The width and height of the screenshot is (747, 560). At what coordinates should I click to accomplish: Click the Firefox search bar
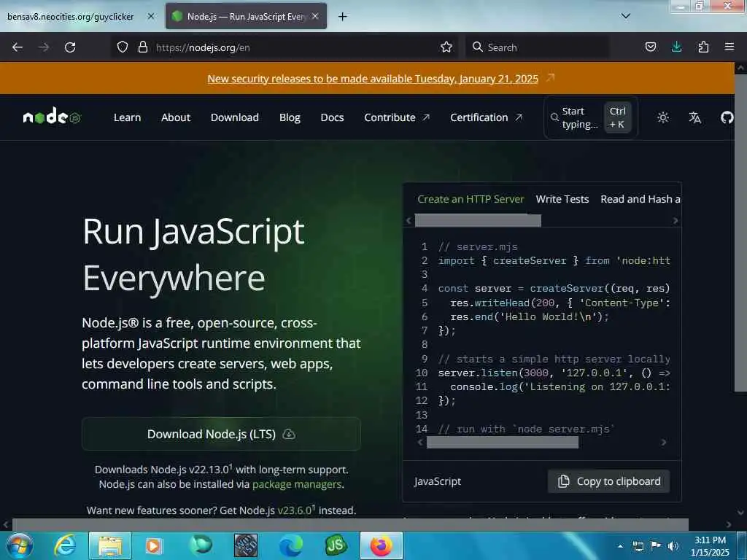click(538, 47)
